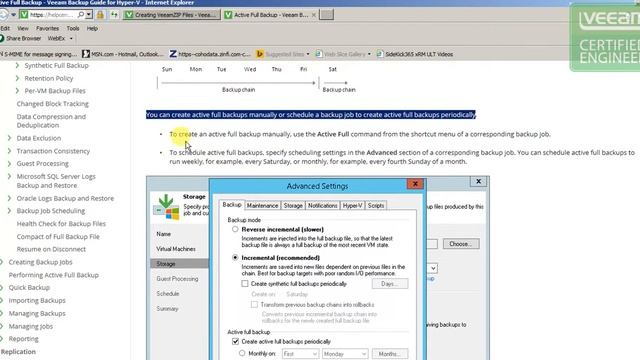Image resolution: width=640 pixels, height=360 pixels.
Task: Open Health Check for Backup Files topic
Action: click(x=61, y=224)
